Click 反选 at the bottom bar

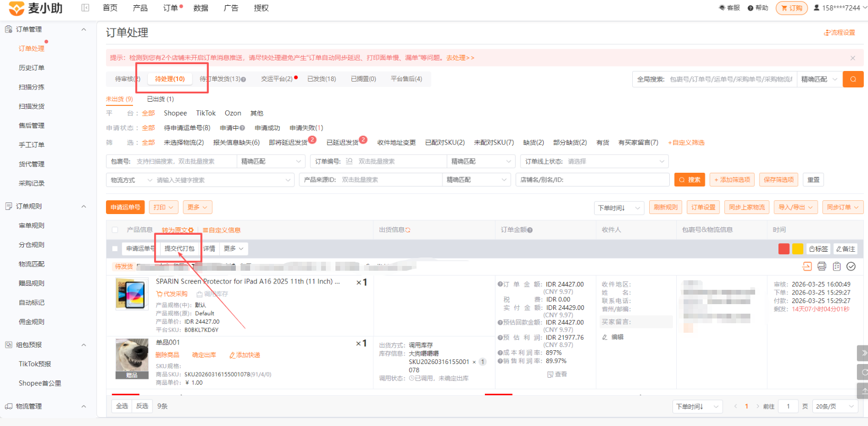click(142, 406)
